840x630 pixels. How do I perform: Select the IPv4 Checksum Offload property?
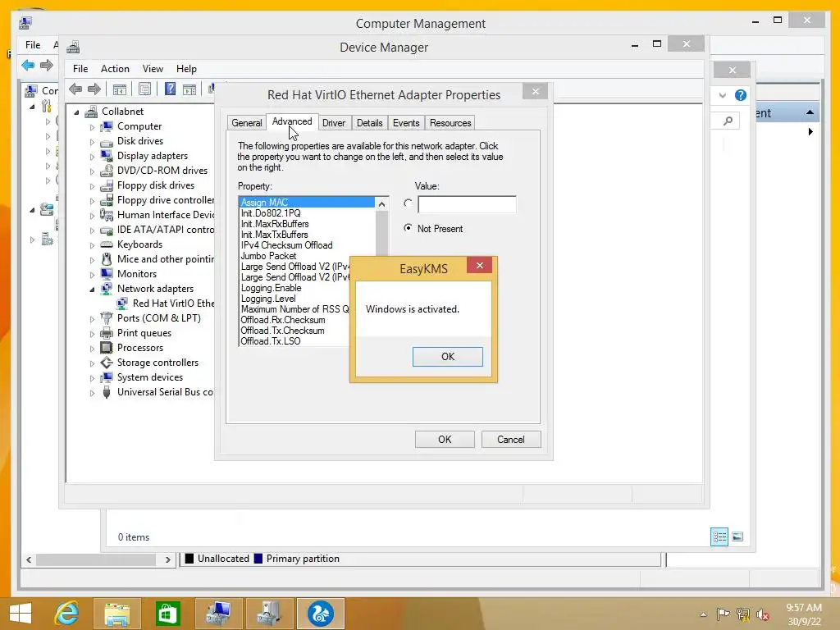click(x=286, y=245)
